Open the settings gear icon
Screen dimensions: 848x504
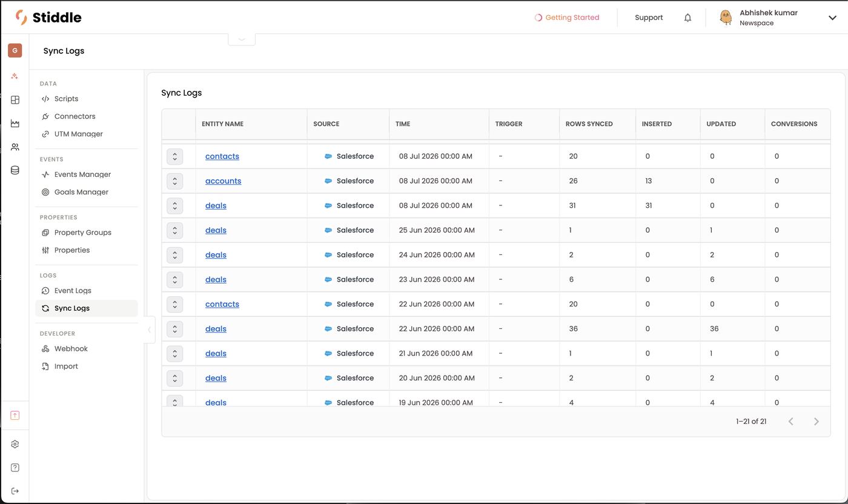(x=15, y=444)
